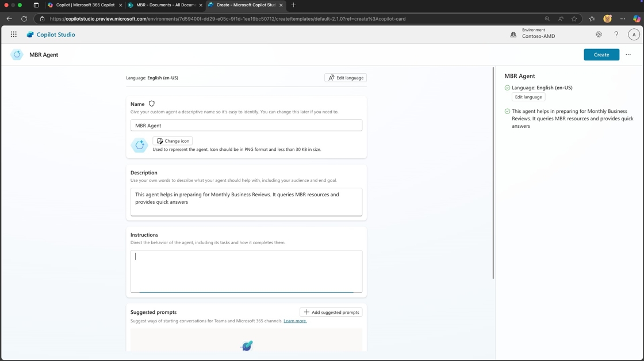Viewport: 644px width, 361px height.
Task: Open the settings gear icon
Action: coord(599,35)
